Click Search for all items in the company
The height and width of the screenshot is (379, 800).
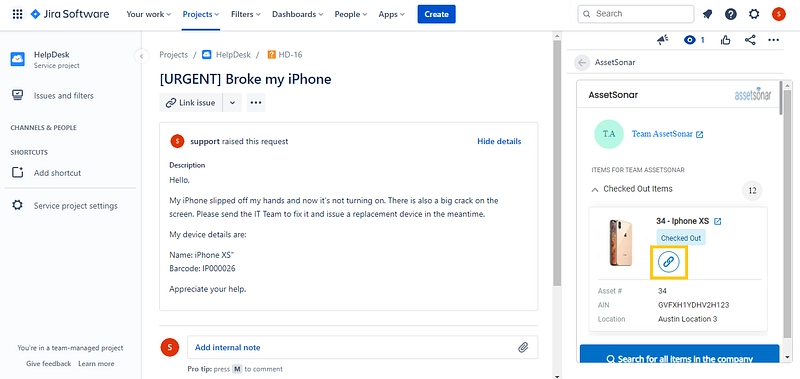tap(679, 354)
